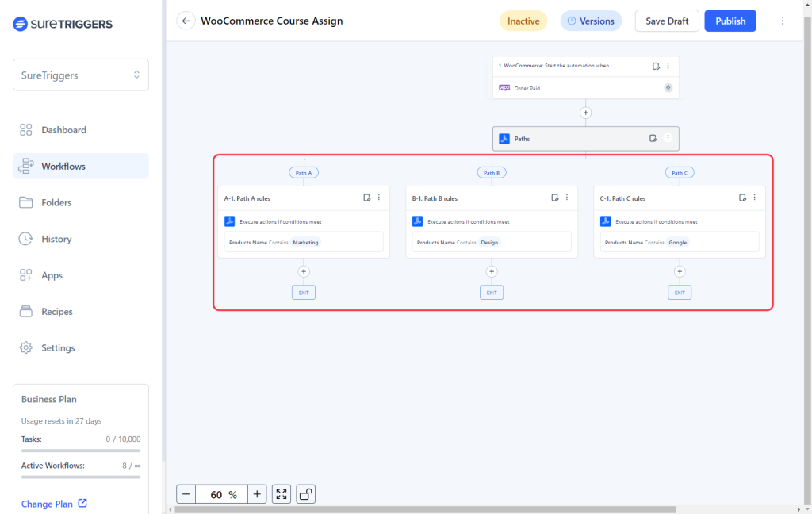812x514 pixels.
Task: Open the SureTriggers workspace dropdown
Action: pos(81,75)
